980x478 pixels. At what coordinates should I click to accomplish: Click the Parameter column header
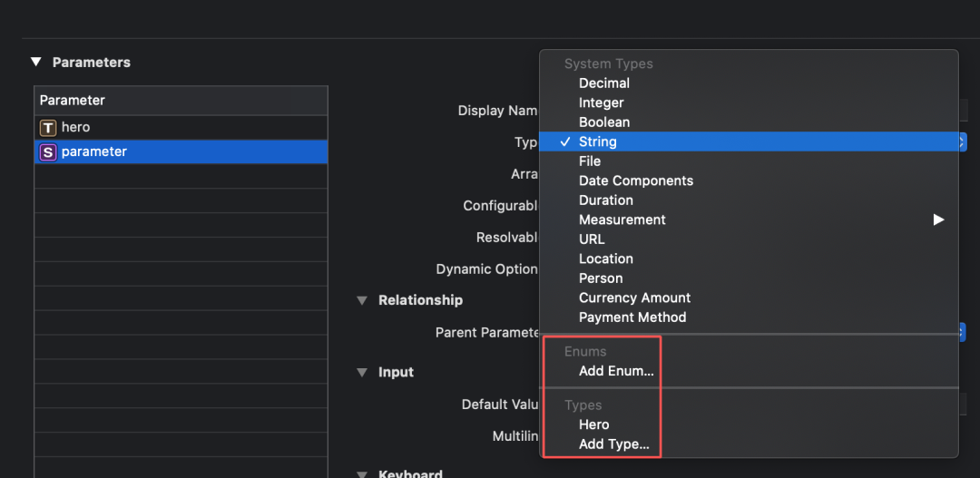point(181,101)
